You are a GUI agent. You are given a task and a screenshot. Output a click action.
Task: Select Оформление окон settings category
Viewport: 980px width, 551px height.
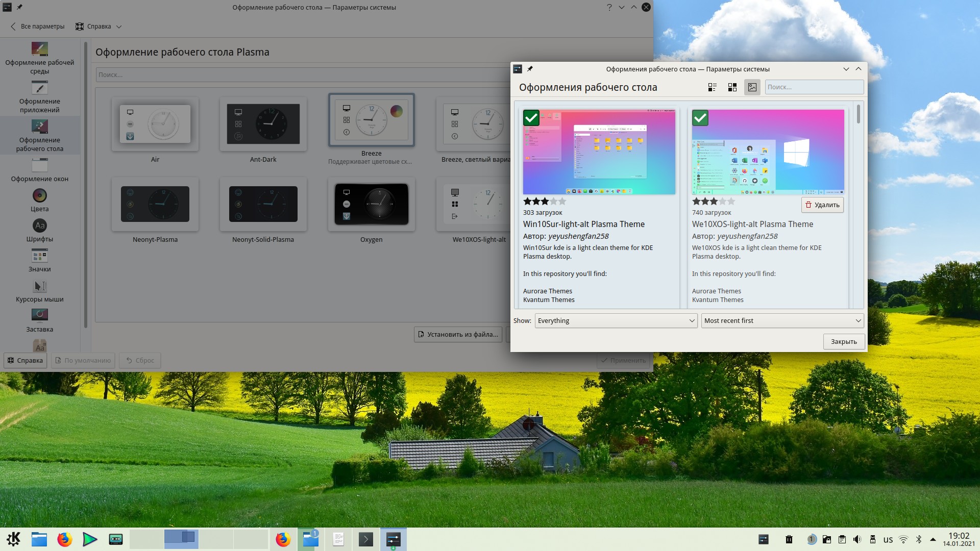coord(40,170)
